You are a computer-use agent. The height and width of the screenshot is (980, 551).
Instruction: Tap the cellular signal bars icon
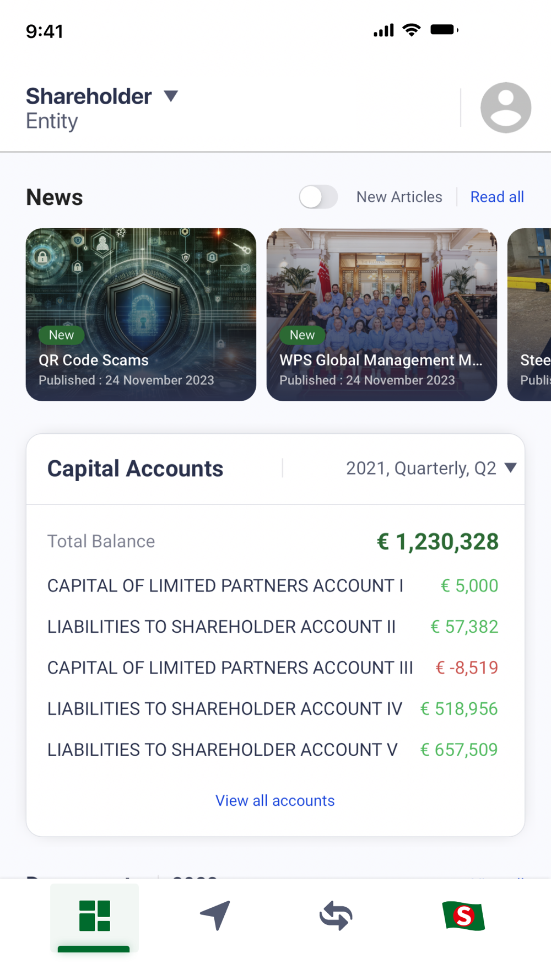pyautogui.click(x=383, y=30)
